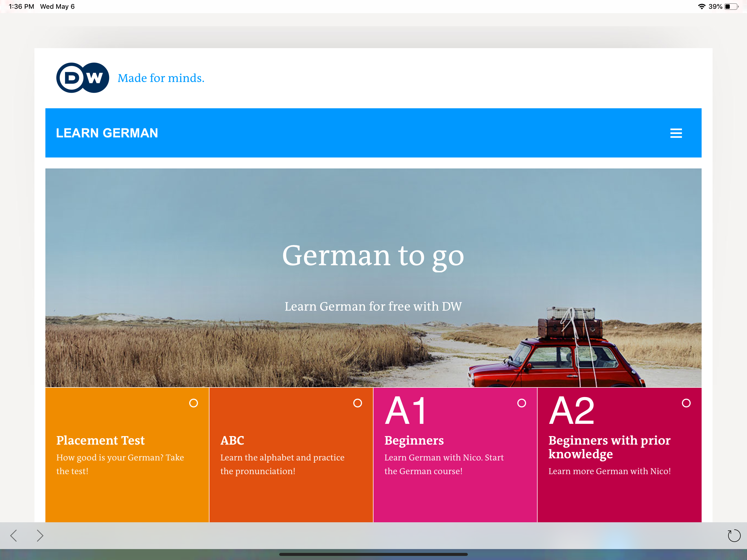747x560 pixels.
Task: Open the Placement Test link
Action: 100,441
